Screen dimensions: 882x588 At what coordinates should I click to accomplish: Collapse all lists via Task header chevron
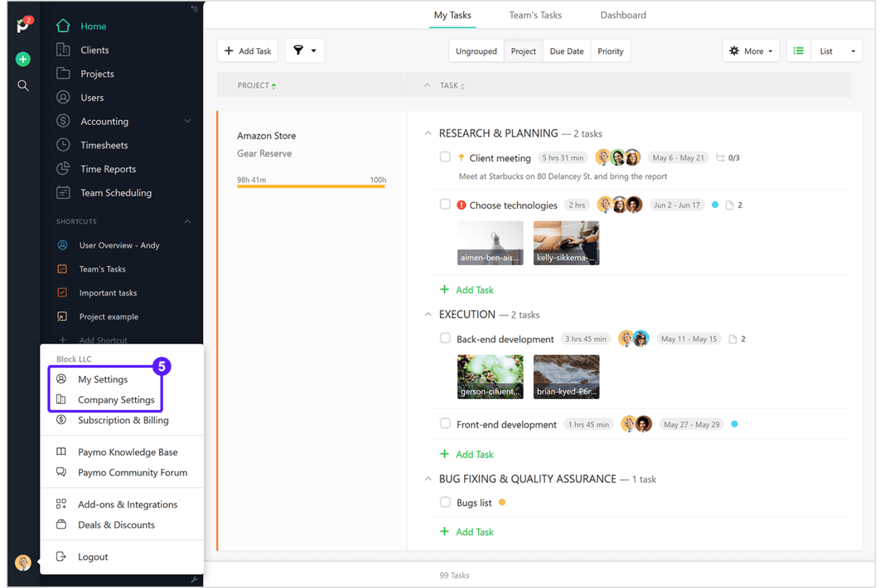427,85
